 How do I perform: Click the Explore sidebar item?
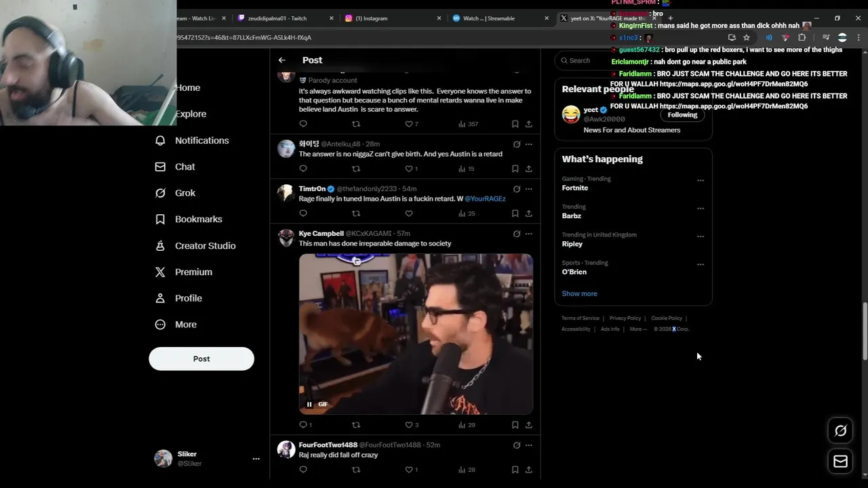[x=191, y=114]
